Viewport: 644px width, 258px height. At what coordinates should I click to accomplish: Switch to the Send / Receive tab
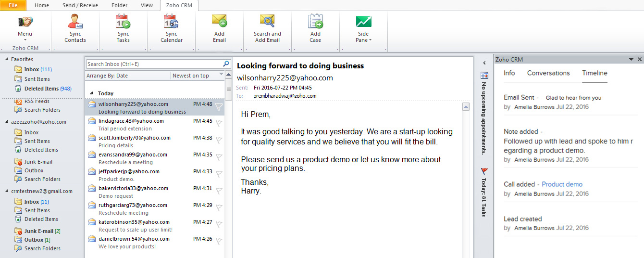pos(80,6)
